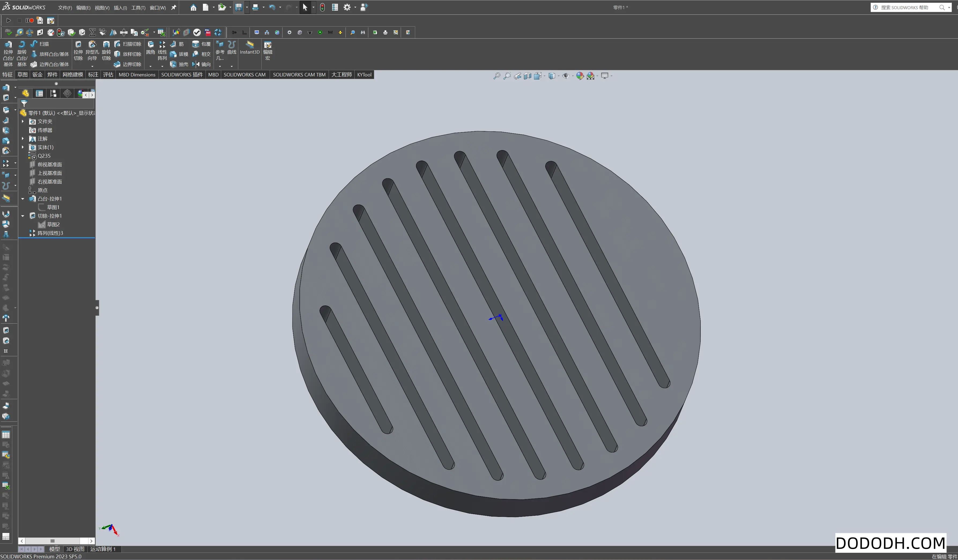Switch to the 草图 tab
This screenshot has height=560, width=958.
point(23,75)
